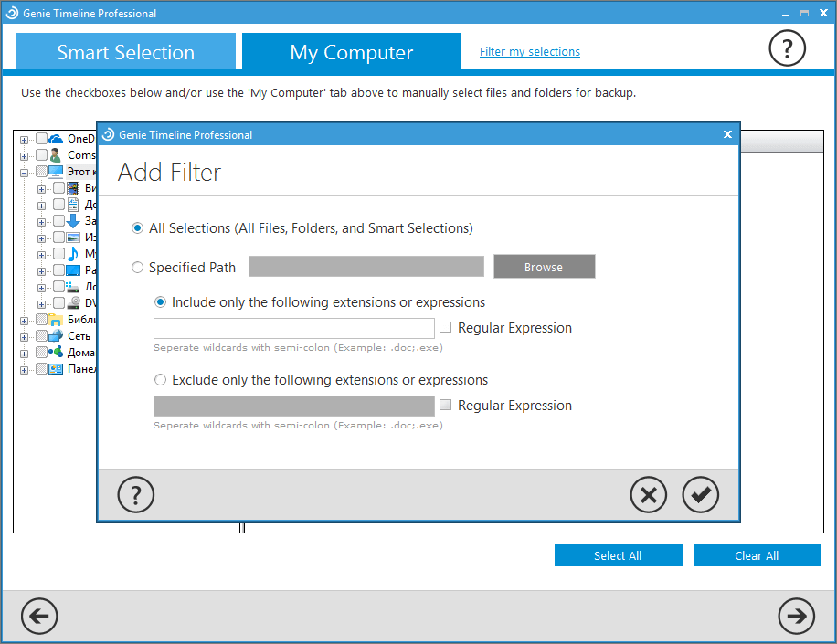Open help from main window question mark
Viewport: 837px width, 644px height.
tap(787, 48)
